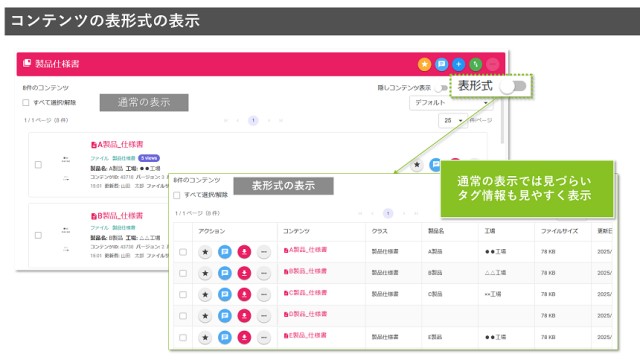The height and width of the screenshot is (360, 640).
Task: Click the 製品名 column header
Action: click(436, 231)
